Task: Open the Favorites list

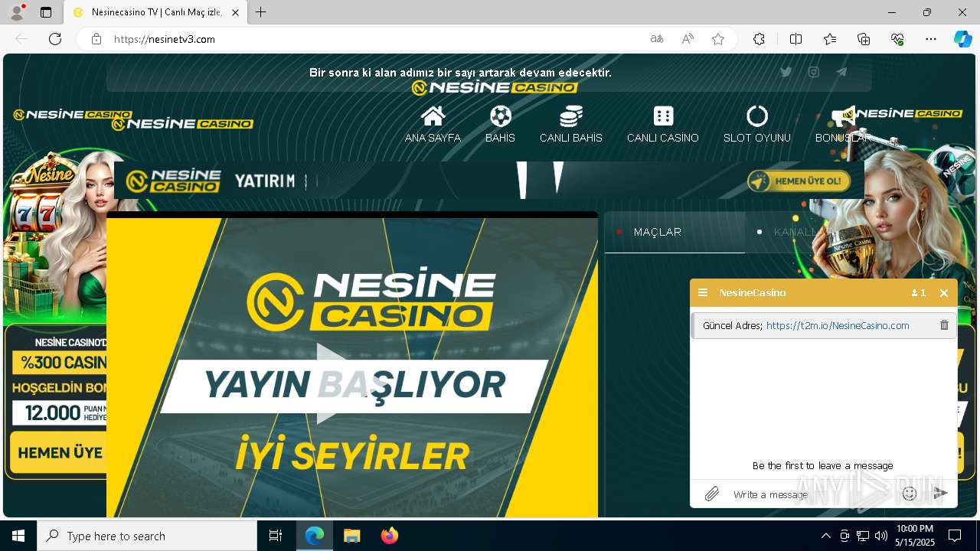Action: 830,39
